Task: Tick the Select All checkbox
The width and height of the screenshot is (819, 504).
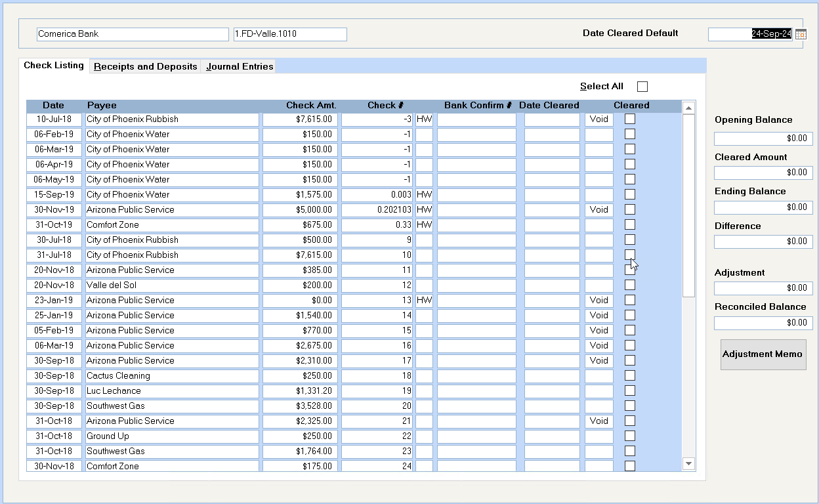Action: point(642,87)
